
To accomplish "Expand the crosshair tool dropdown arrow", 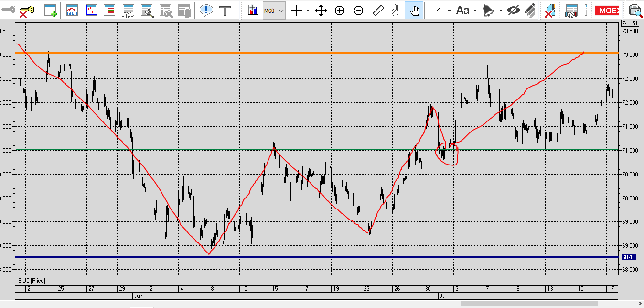I will coord(308,11).
